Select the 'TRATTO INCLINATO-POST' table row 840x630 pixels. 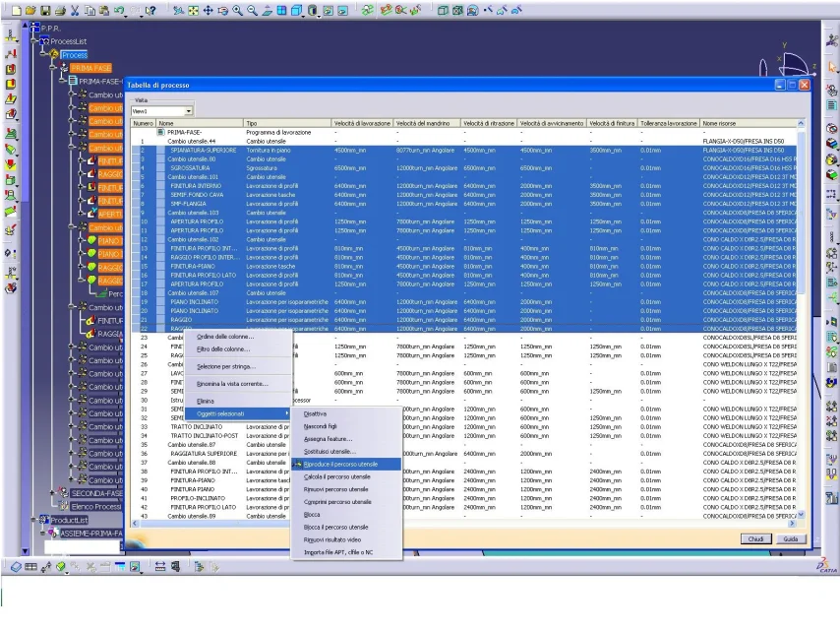[x=464, y=436]
